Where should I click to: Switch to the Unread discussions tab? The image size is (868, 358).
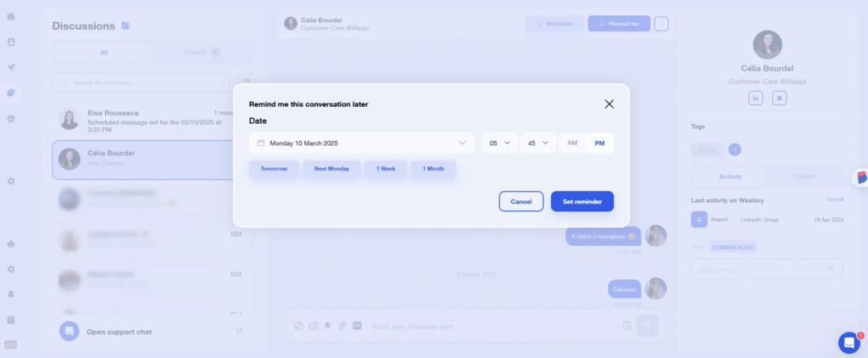tap(202, 53)
